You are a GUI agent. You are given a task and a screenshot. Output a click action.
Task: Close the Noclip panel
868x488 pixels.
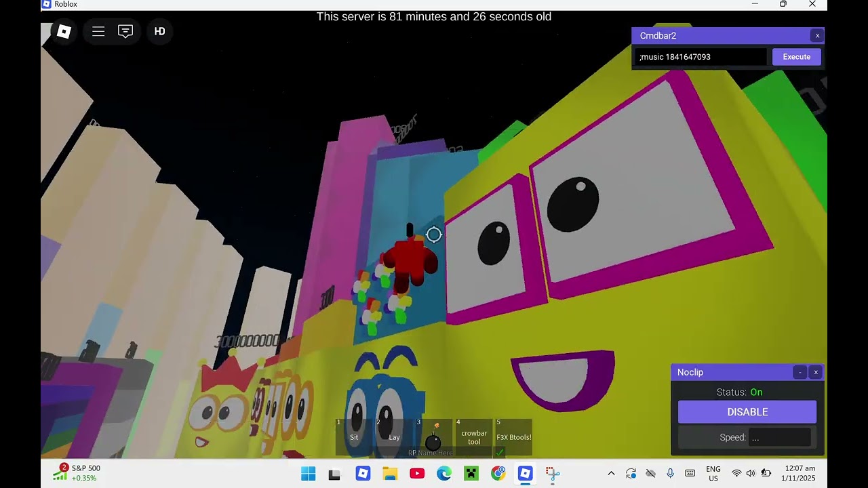pos(816,372)
